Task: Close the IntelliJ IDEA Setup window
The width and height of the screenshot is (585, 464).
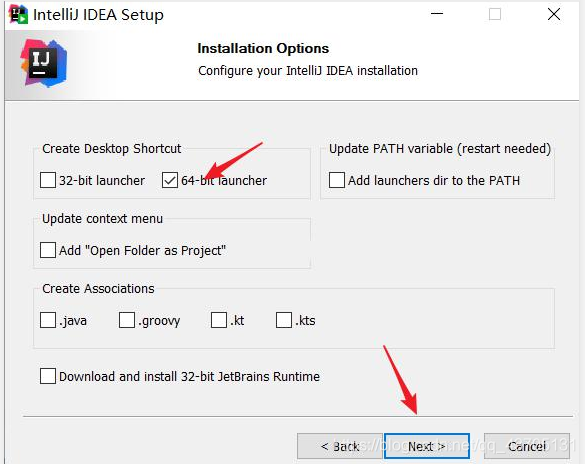Action: click(554, 14)
